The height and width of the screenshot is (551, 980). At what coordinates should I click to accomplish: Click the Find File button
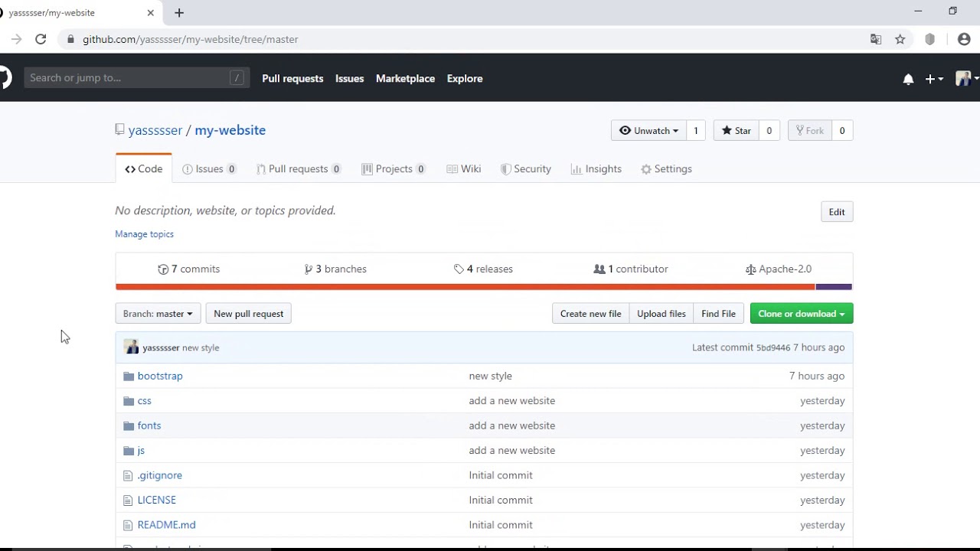coord(718,314)
